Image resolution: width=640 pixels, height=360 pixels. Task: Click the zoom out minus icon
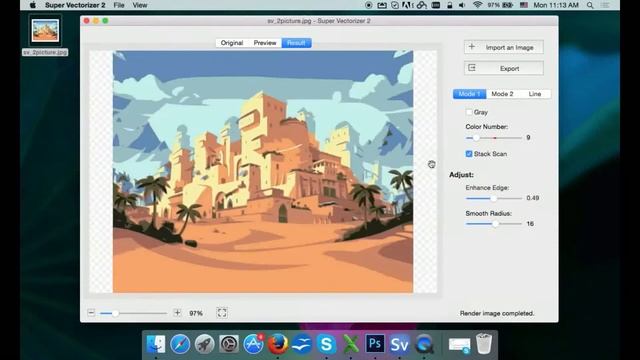pos(91,313)
